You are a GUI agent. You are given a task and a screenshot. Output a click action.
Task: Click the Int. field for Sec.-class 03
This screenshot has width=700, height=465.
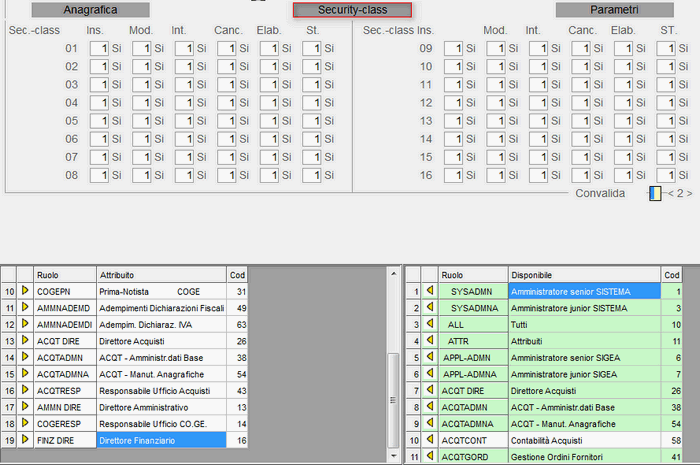click(x=184, y=84)
